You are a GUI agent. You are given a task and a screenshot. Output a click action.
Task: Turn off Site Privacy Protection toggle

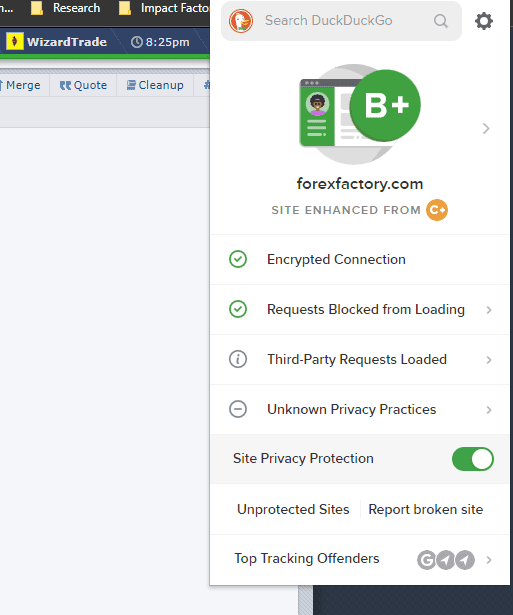[x=473, y=459]
